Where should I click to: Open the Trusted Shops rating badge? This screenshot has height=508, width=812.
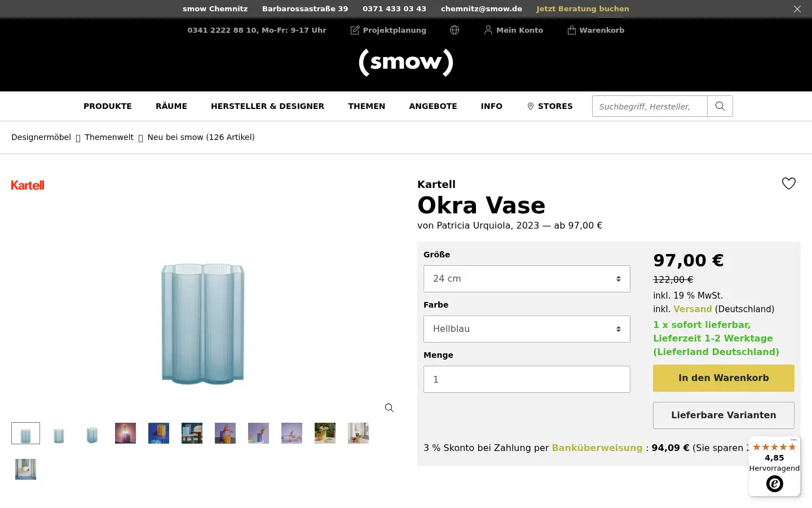(774, 467)
